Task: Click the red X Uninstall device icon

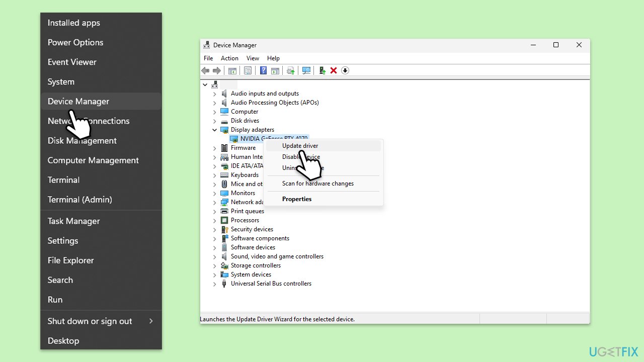Action: [x=334, y=70]
